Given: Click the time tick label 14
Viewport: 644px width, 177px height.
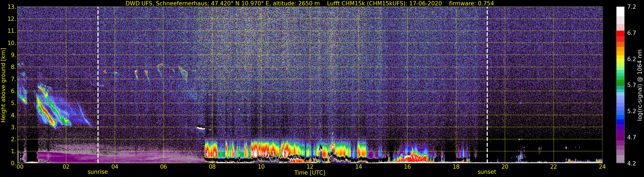Looking at the screenshot, I should pyautogui.click(x=358, y=167).
